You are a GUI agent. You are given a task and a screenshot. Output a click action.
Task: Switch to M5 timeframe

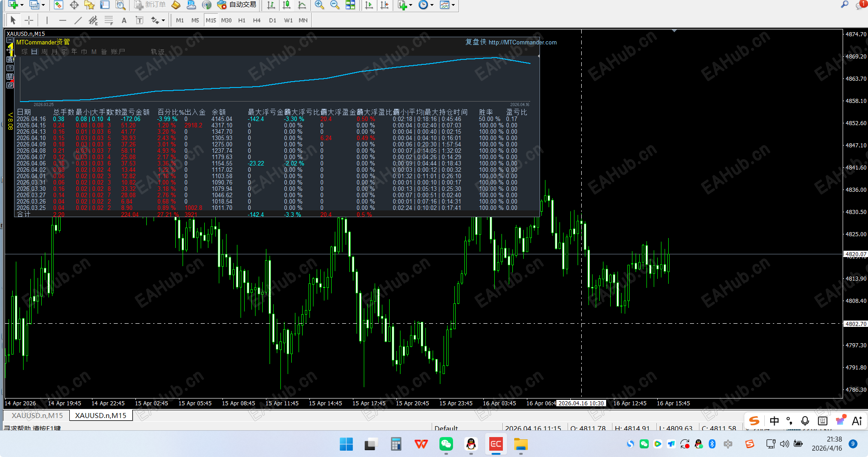click(195, 20)
